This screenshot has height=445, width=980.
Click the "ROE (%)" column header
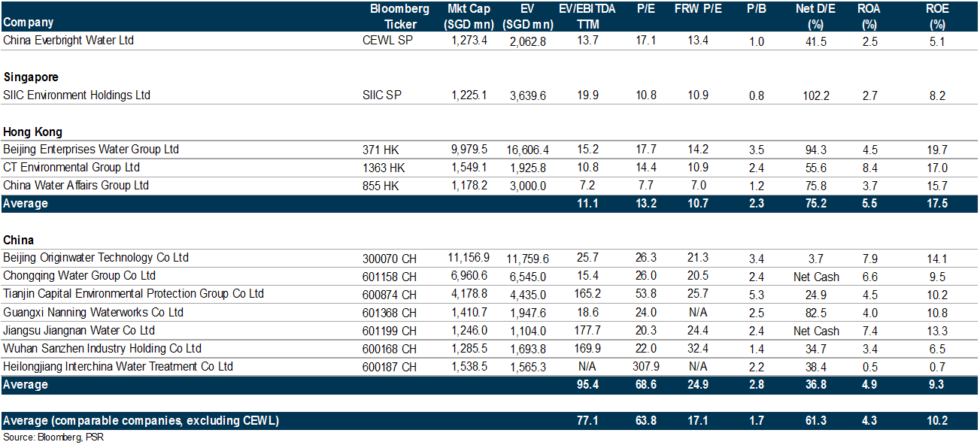937,16
